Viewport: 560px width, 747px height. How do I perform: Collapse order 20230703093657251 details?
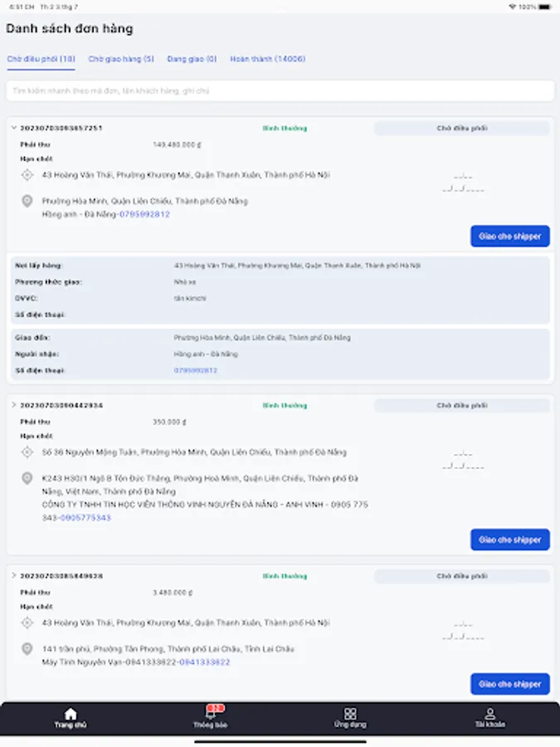(x=13, y=128)
